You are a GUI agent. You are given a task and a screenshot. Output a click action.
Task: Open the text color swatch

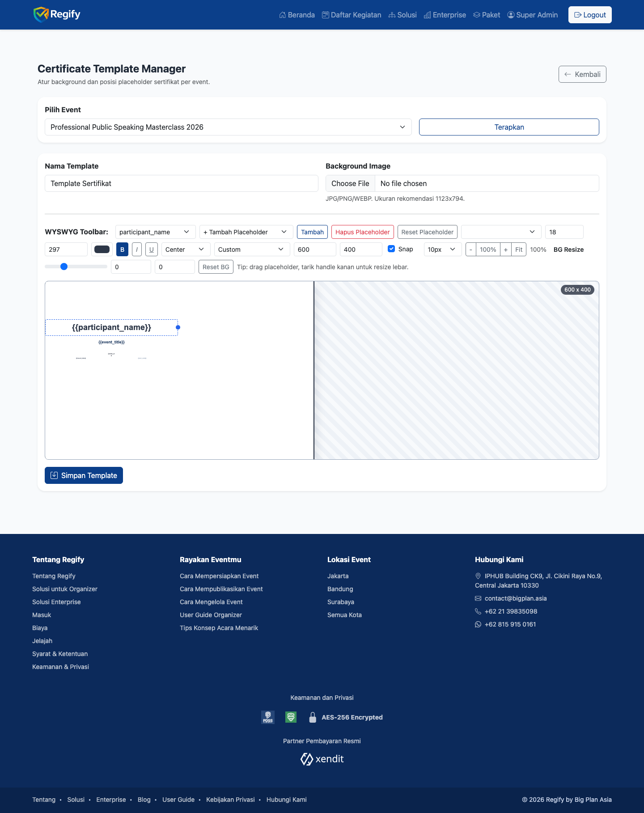[x=102, y=250]
